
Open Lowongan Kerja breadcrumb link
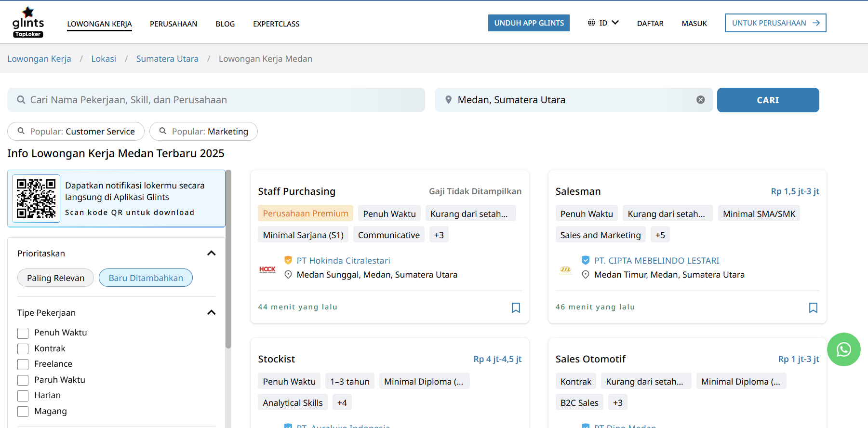pyautogui.click(x=39, y=58)
